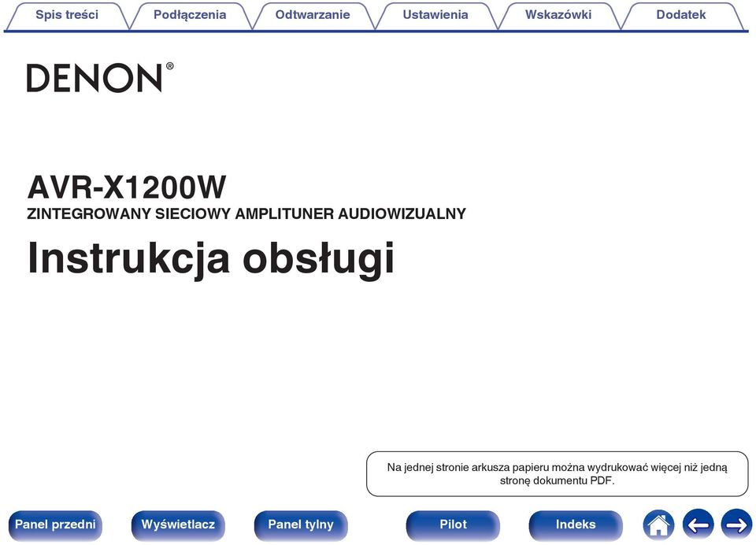Go to the Indeks page

point(576,525)
